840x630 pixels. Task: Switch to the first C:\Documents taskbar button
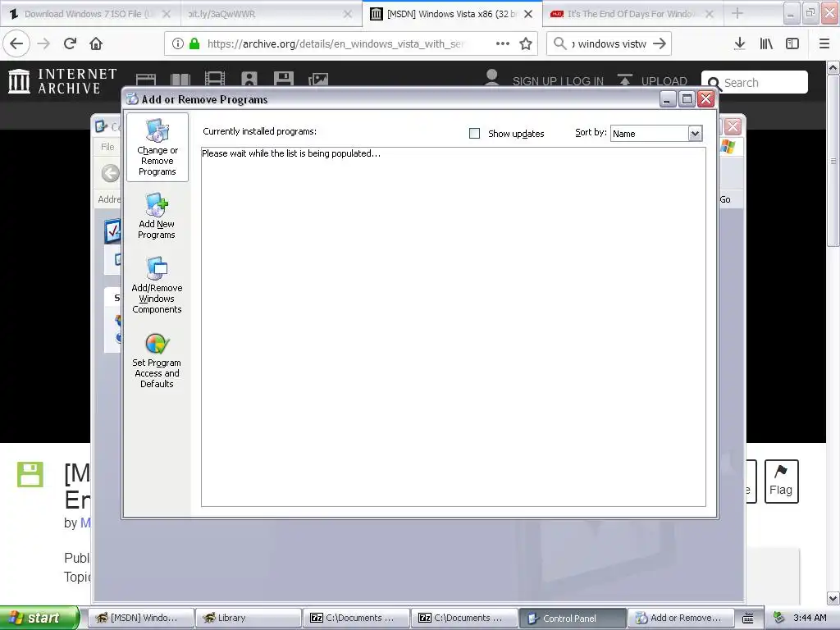click(x=356, y=618)
